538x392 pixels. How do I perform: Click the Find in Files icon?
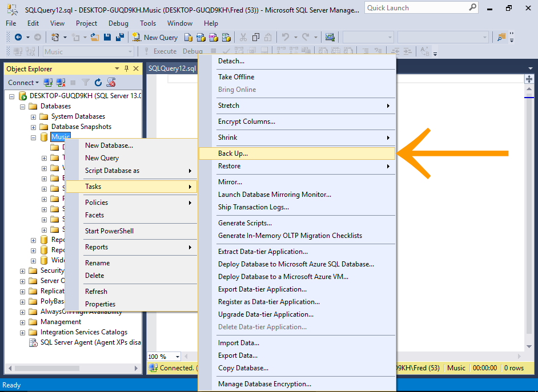tap(501, 37)
